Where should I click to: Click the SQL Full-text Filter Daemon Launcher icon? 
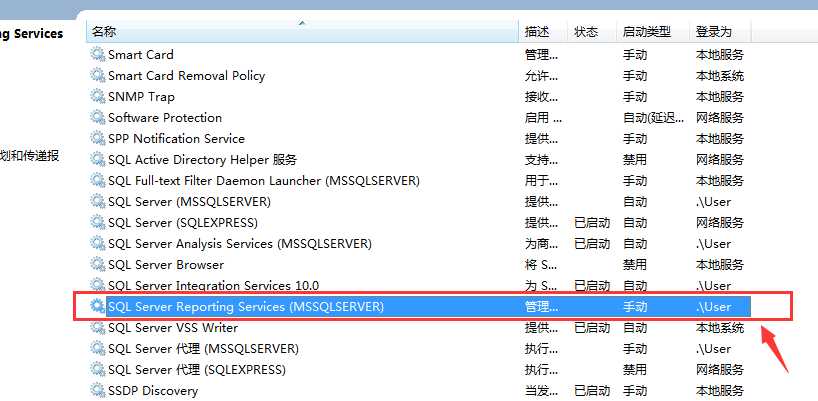[98, 180]
